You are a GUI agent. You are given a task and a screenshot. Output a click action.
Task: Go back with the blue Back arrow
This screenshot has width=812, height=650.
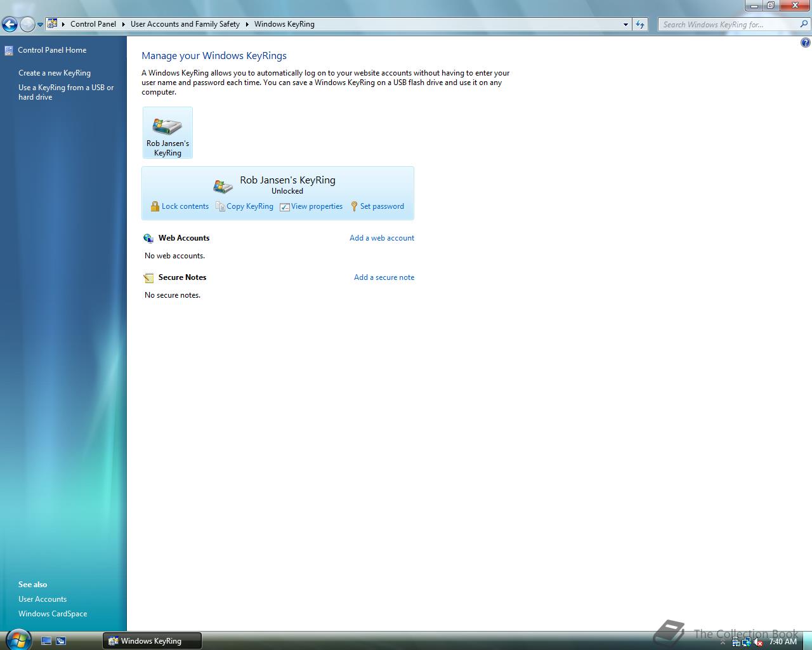(x=10, y=25)
